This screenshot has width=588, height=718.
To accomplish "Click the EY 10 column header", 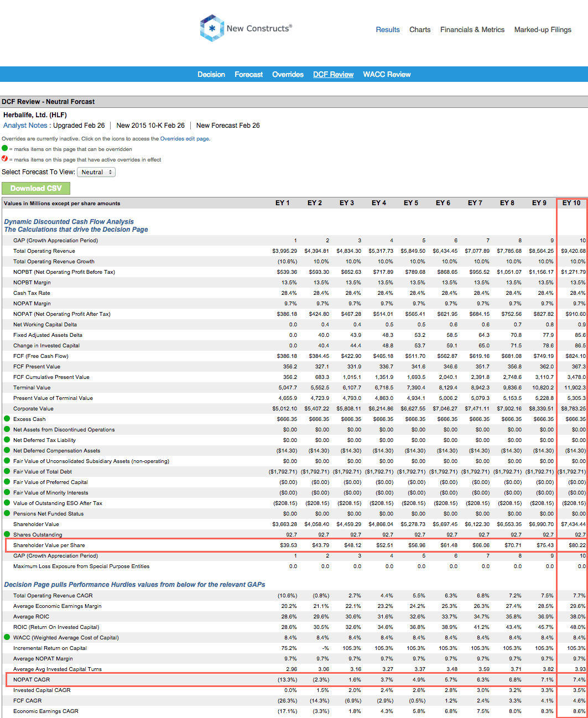I will coord(571,203).
